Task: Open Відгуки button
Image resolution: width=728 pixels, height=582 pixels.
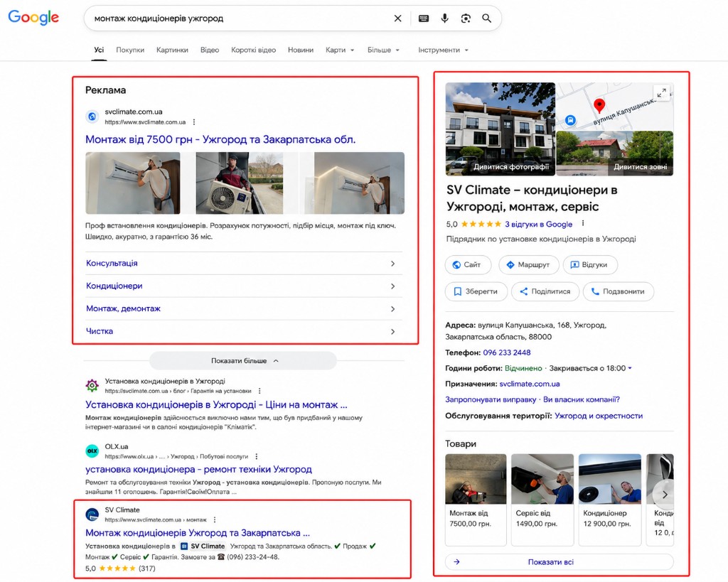Action: click(590, 264)
